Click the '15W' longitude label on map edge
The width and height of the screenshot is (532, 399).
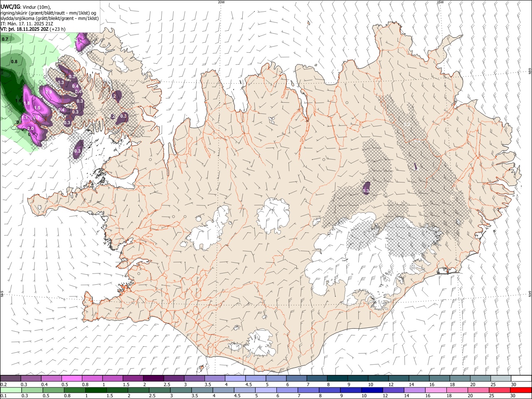(440, 2)
